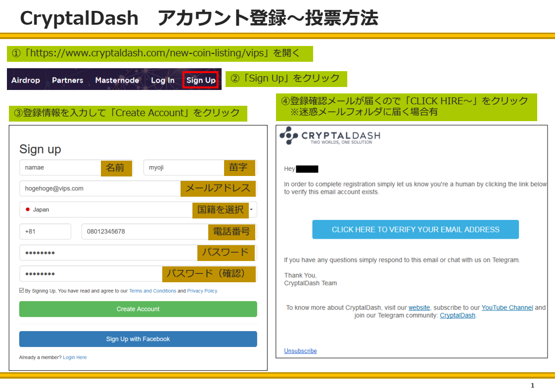Click the first name field containing namae
Screen dimensions: 555x392
[x=76, y=168]
